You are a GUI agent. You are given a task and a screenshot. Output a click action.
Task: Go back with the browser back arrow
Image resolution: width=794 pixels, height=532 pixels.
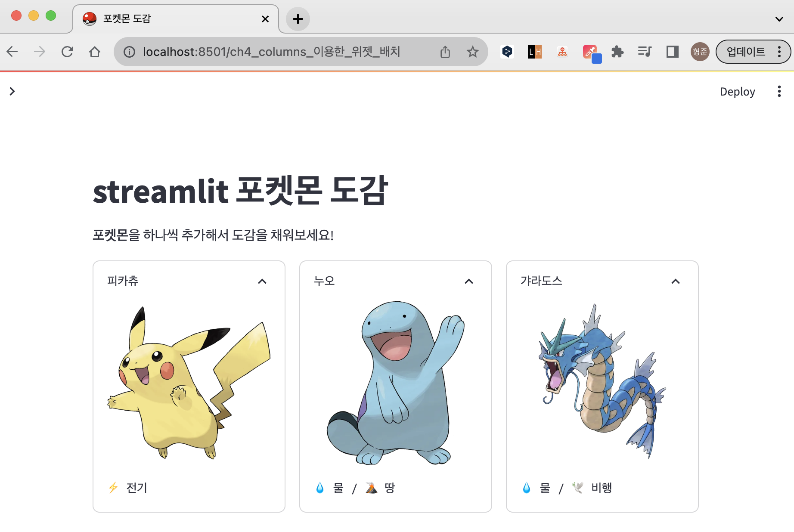[x=12, y=52]
